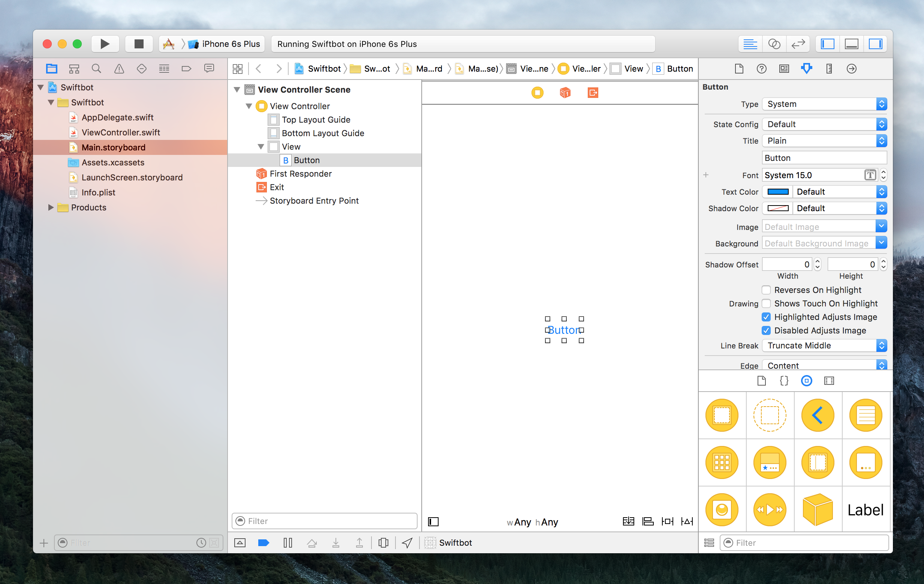924x584 pixels.
Task: Click the Run button to build project
Action: (105, 44)
